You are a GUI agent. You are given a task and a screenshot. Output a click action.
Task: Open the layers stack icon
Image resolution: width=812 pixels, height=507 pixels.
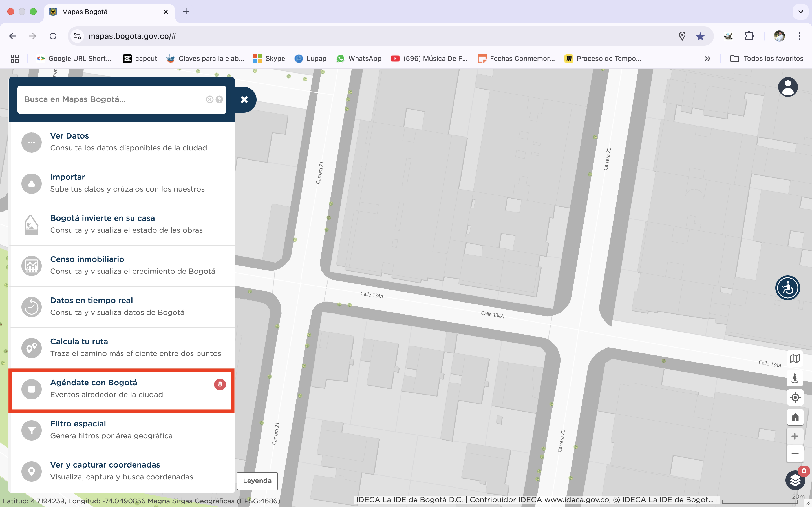coord(795,480)
